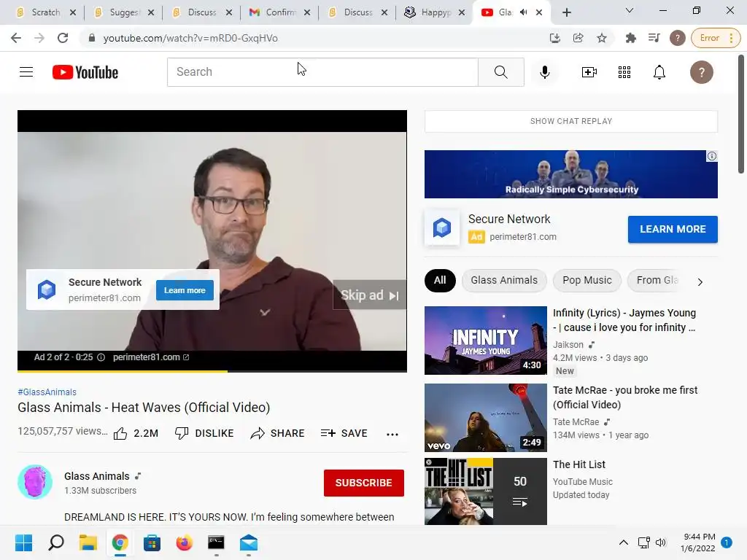Click the Glass Animals channel avatar
747x560 pixels.
coord(35,482)
